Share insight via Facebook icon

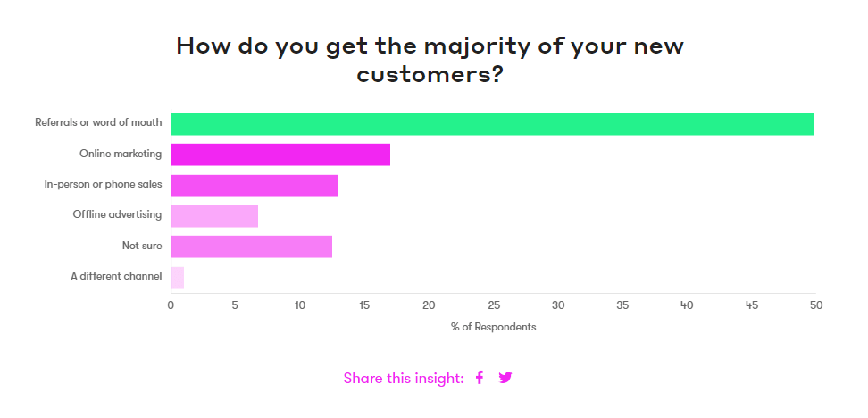(480, 378)
